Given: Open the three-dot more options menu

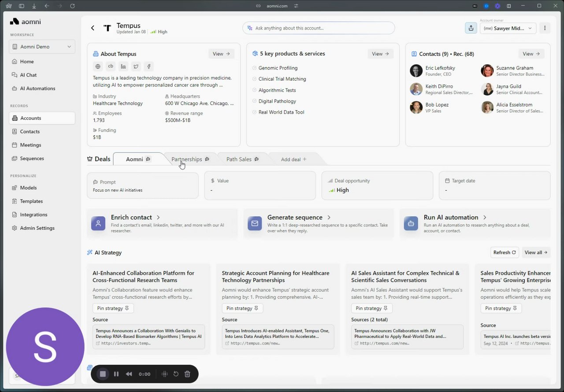Looking at the screenshot, I should pyautogui.click(x=545, y=28).
